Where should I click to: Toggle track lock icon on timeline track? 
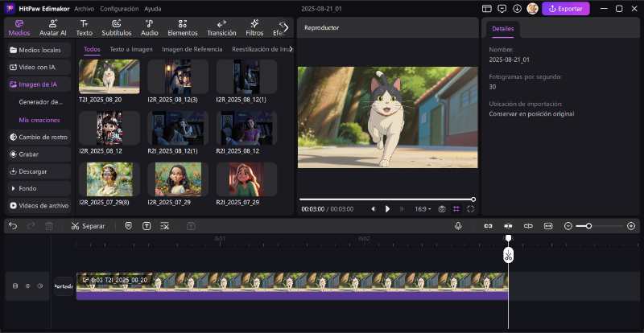(x=15, y=286)
